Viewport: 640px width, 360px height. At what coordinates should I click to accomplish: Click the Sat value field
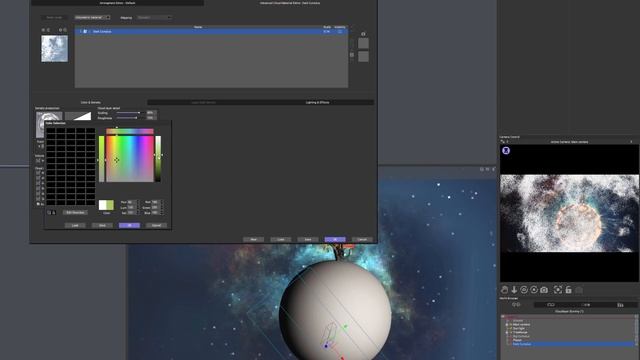click(x=131, y=213)
